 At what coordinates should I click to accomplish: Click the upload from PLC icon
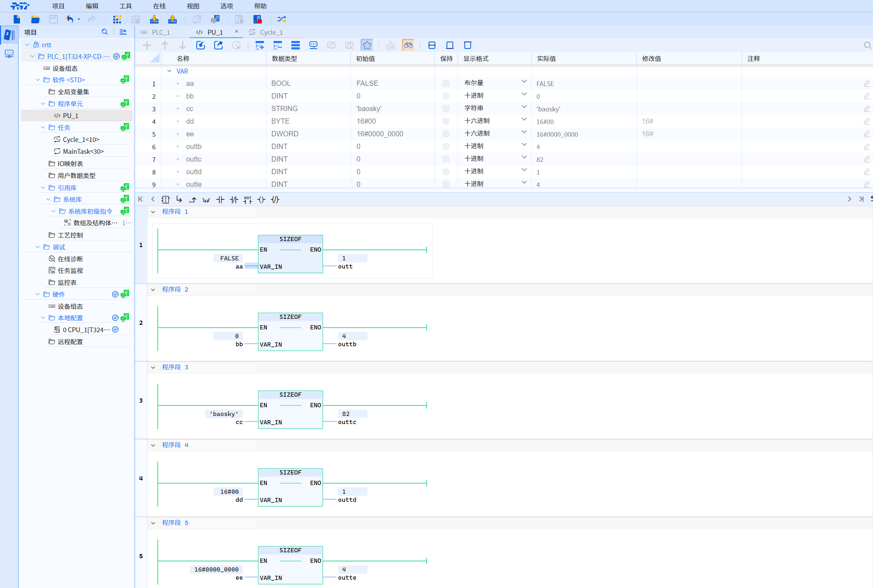(x=172, y=19)
